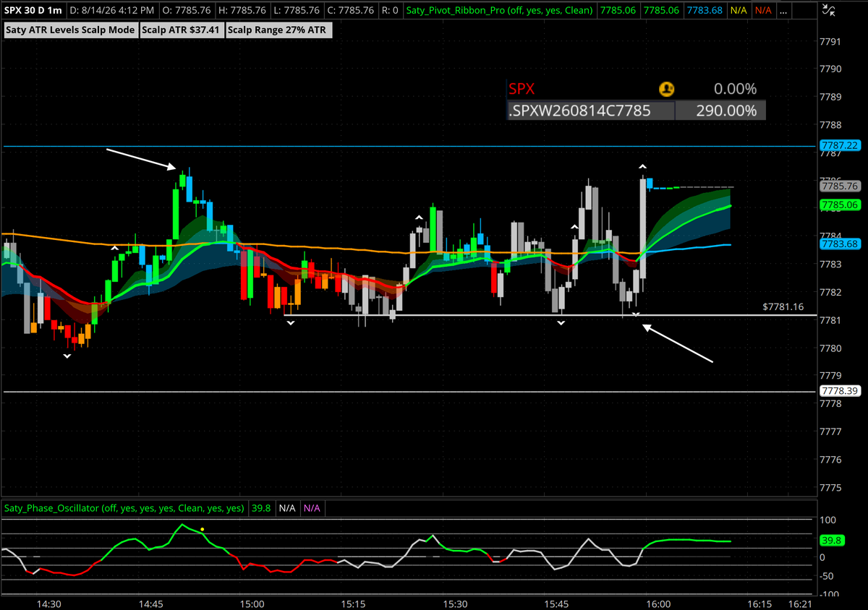Screen dimensions: 868x610
Task: Click the 7775 price axis label
Action: [x=831, y=488]
